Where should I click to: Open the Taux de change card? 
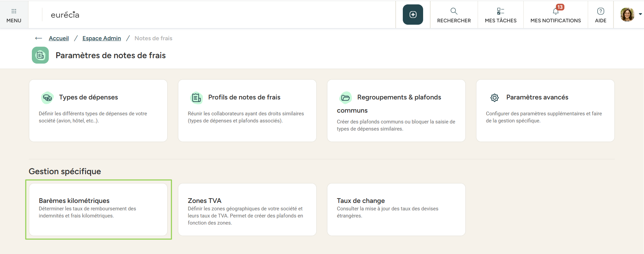click(396, 209)
